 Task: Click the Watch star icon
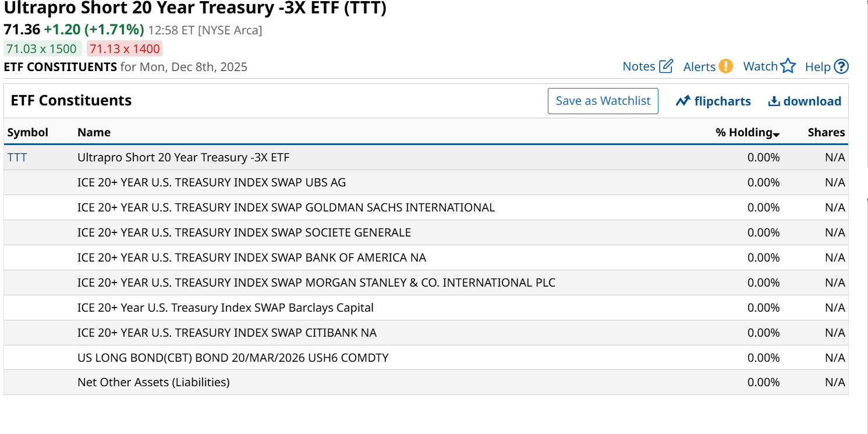(788, 66)
